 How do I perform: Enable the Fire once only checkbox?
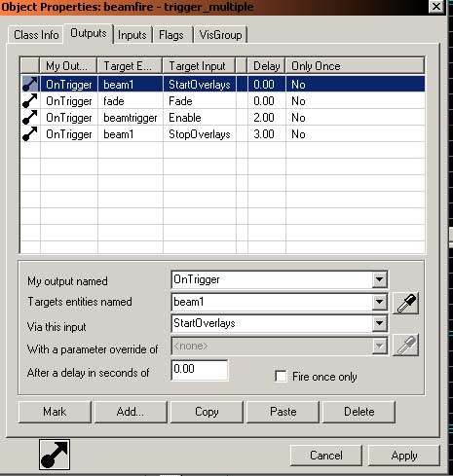point(281,377)
